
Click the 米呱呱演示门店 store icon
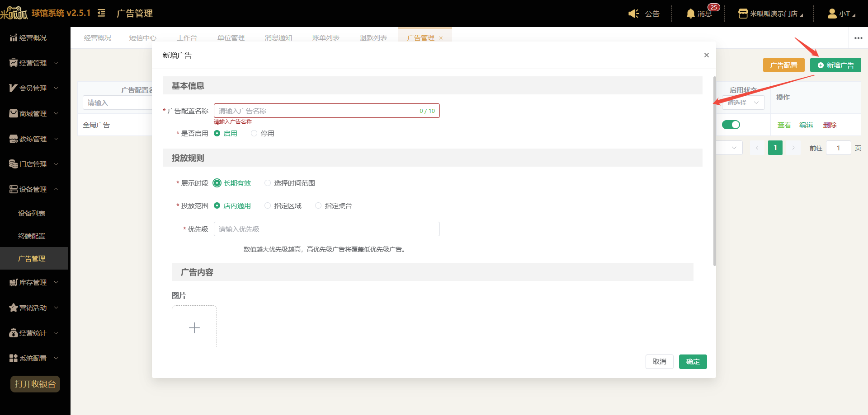(x=743, y=14)
